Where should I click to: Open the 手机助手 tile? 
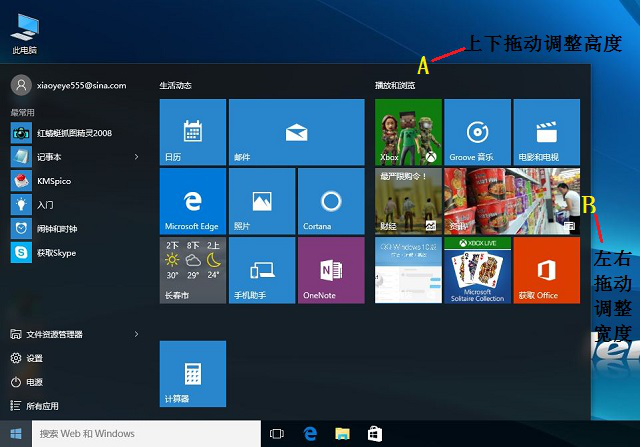262,270
